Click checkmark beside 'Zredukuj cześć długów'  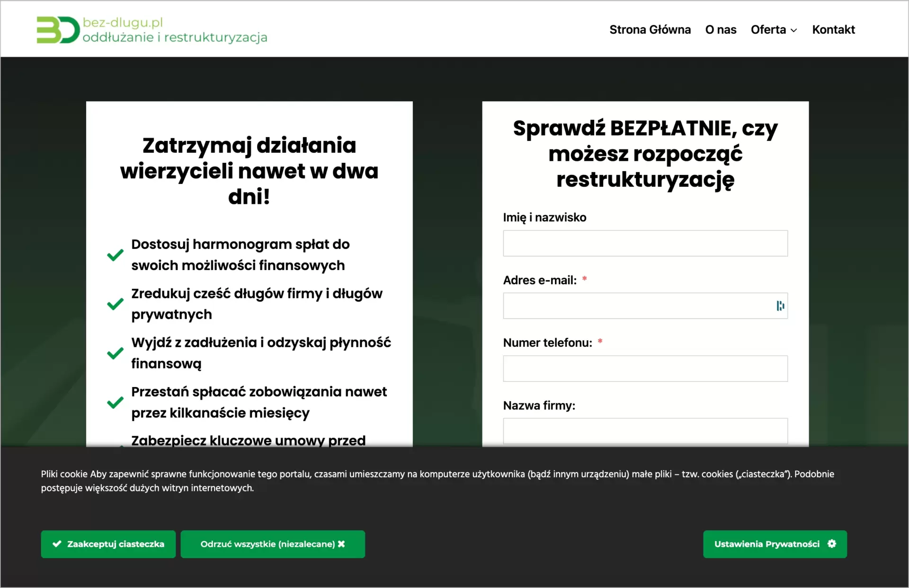coord(115,304)
